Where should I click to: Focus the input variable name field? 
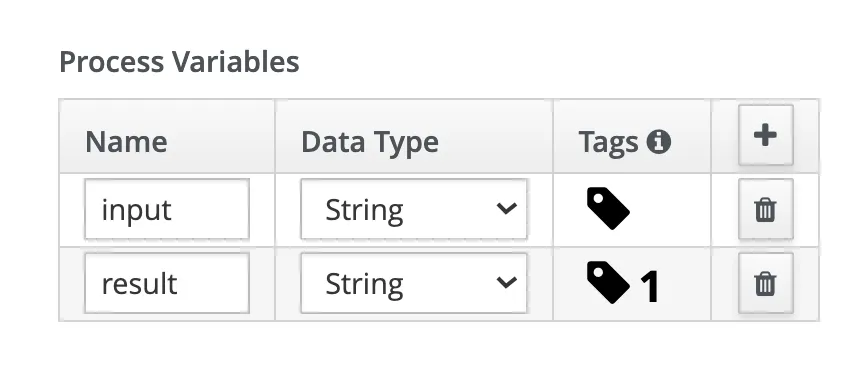click(x=167, y=209)
